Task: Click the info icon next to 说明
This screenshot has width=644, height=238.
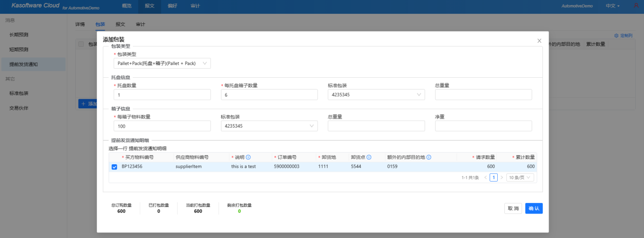Action: coord(248,157)
